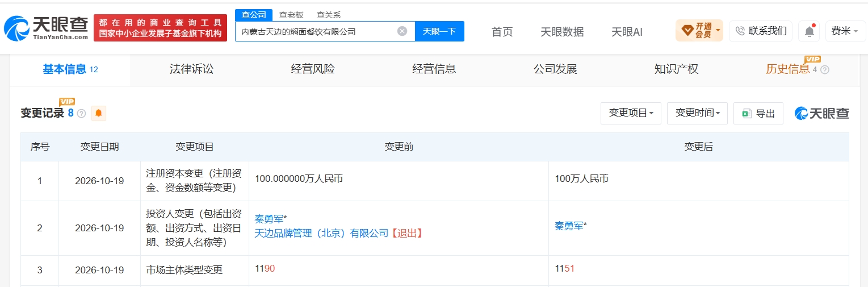Expand the 开通会员 VIP dropdown
Image resolution: width=868 pixels, height=287 pixels.
coord(699,30)
